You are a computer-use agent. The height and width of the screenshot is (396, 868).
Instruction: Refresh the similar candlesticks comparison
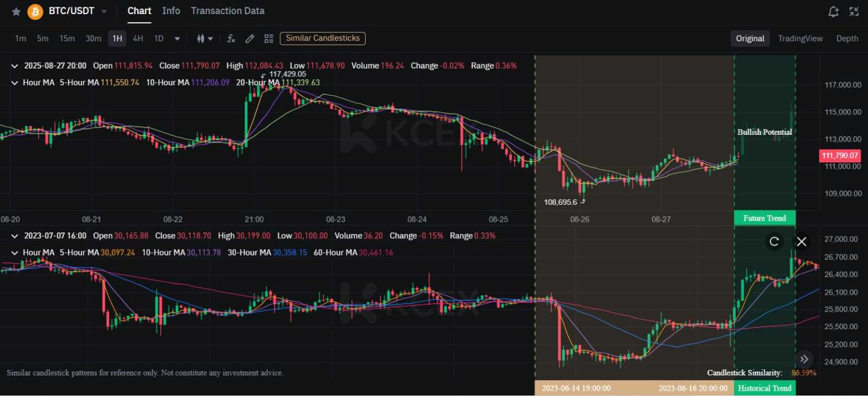tap(774, 242)
